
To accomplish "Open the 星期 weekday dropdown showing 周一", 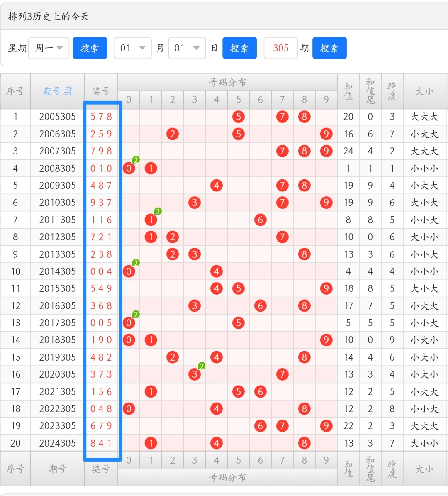I will click(x=49, y=48).
